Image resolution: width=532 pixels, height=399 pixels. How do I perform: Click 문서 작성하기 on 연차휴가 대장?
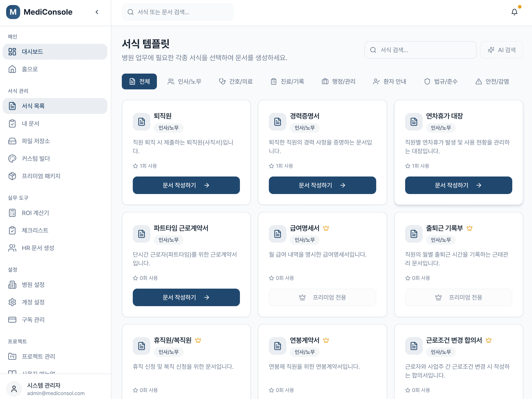pyautogui.click(x=458, y=185)
